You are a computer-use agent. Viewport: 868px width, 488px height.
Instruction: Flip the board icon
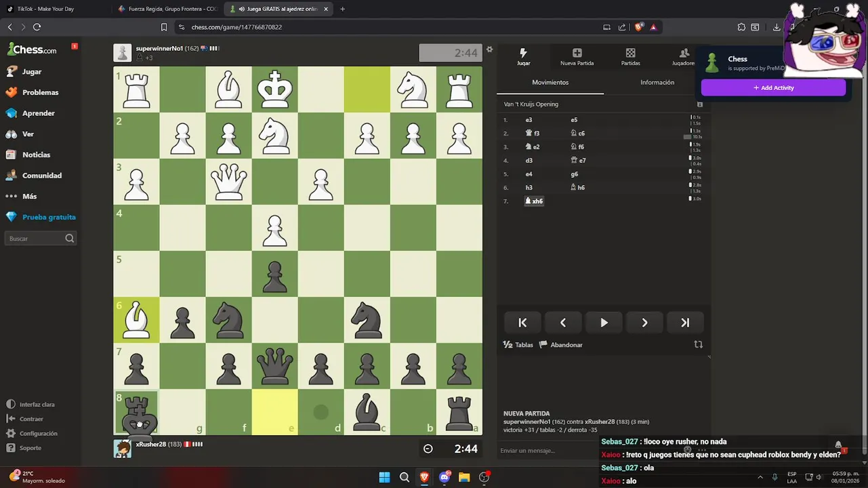699,344
